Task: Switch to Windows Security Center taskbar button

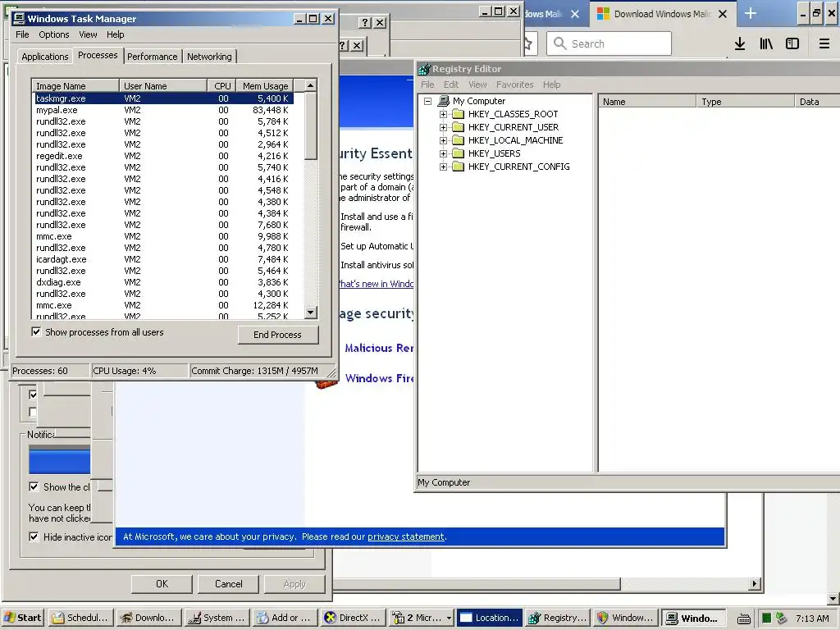Action: tap(626, 618)
